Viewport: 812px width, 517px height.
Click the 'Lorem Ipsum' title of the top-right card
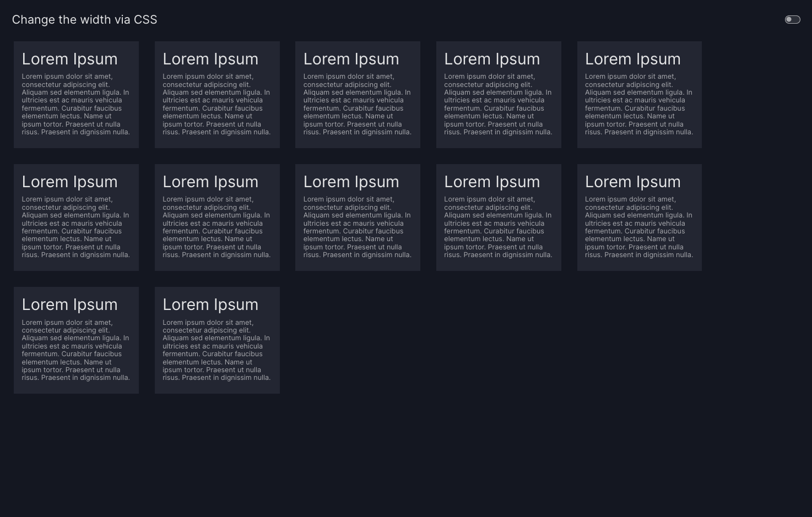tap(632, 59)
